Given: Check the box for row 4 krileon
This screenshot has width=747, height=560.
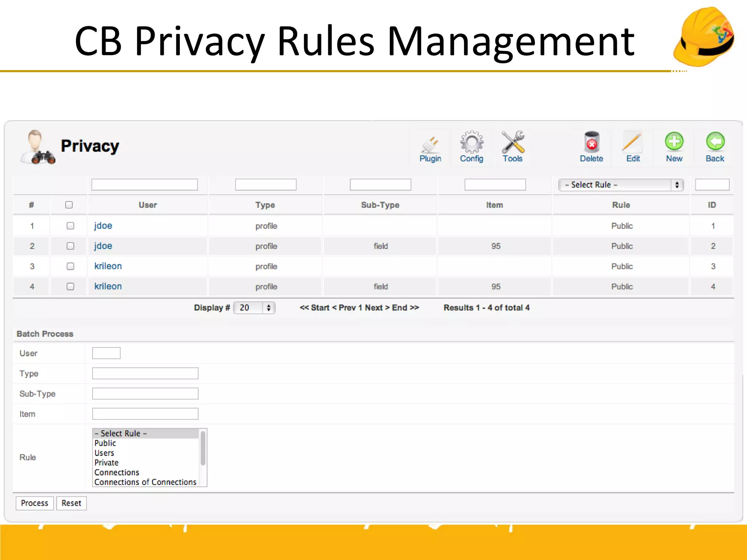Looking at the screenshot, I should 70,287.
